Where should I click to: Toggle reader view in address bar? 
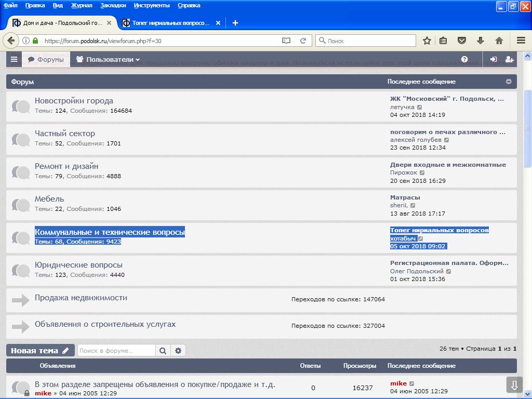click(286, 41)
